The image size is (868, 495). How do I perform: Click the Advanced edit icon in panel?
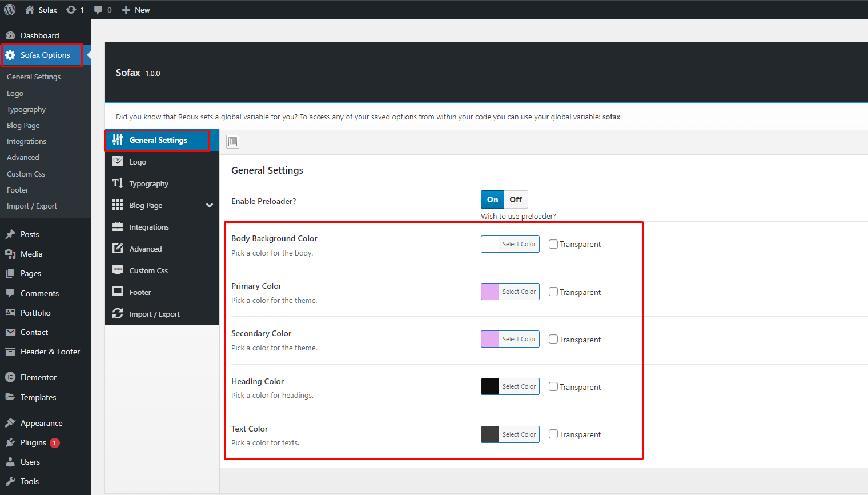(x=118, y=249)
